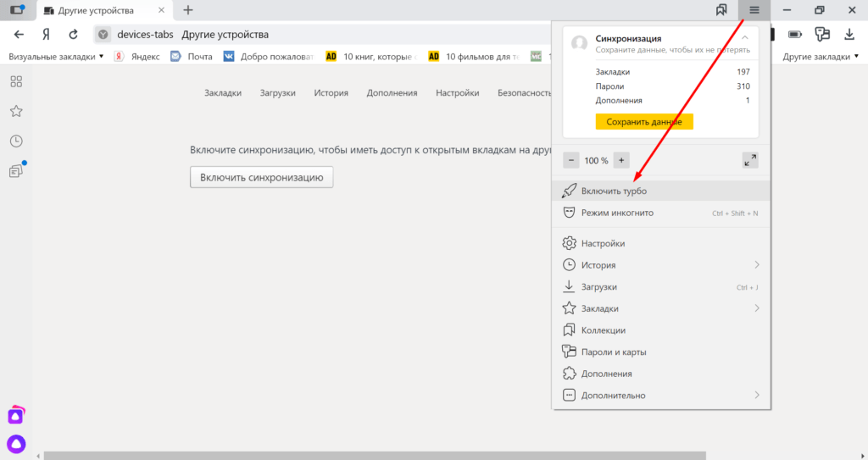Viewport: 868px width, 460px height.
Task: Click the sync profile avatar icon
Action: click(579, 42)
